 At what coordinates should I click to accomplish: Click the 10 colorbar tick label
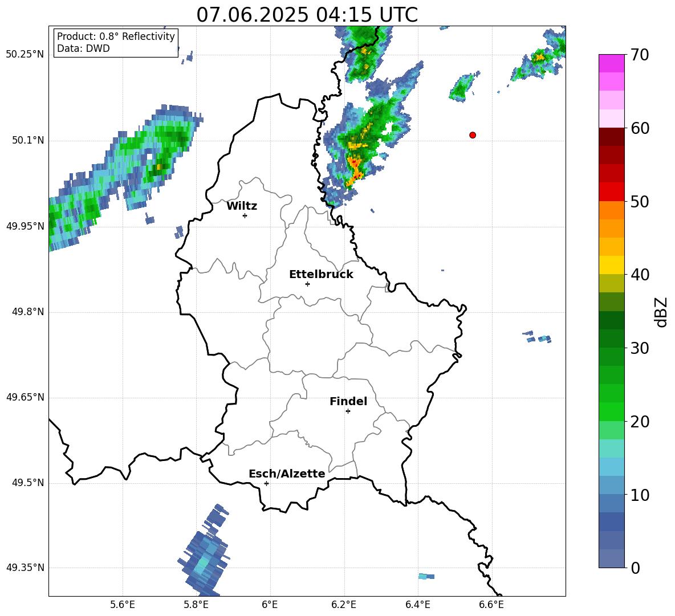pos(640,495)
